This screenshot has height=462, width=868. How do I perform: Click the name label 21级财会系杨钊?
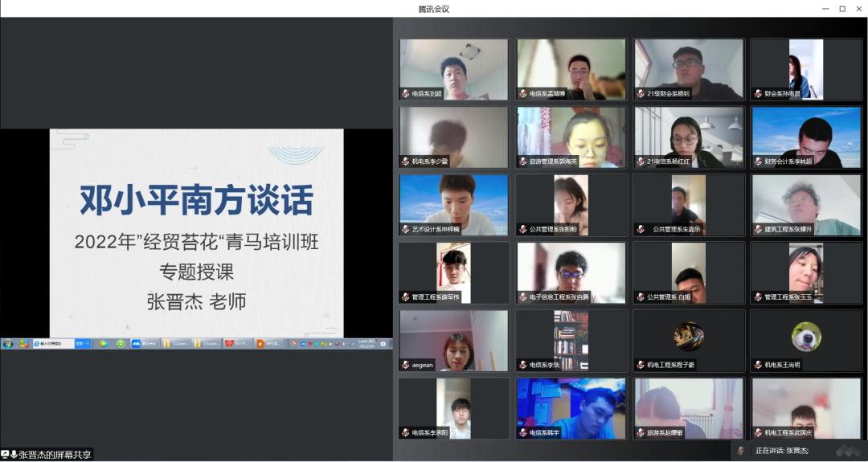coord(668,94)
